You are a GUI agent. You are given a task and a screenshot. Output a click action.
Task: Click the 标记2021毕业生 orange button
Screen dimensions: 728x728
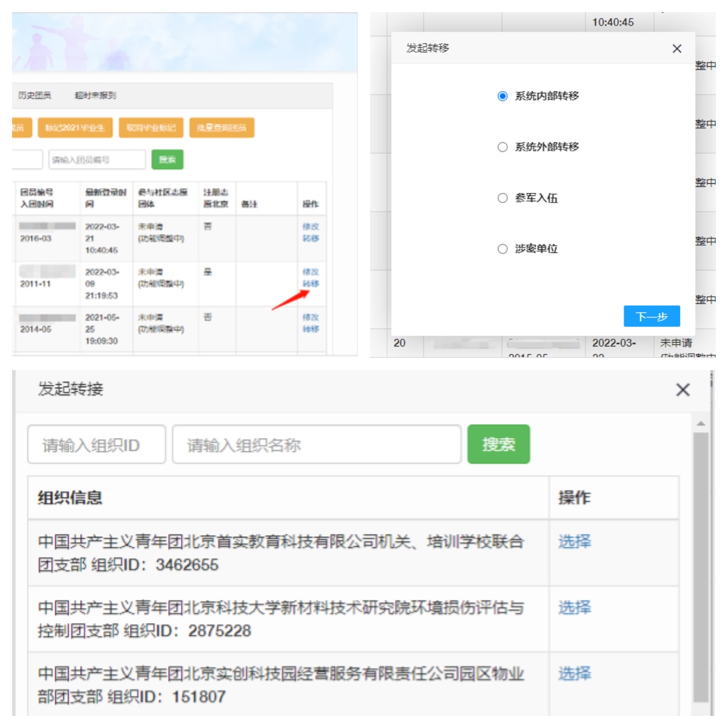[x=75, y=127]
